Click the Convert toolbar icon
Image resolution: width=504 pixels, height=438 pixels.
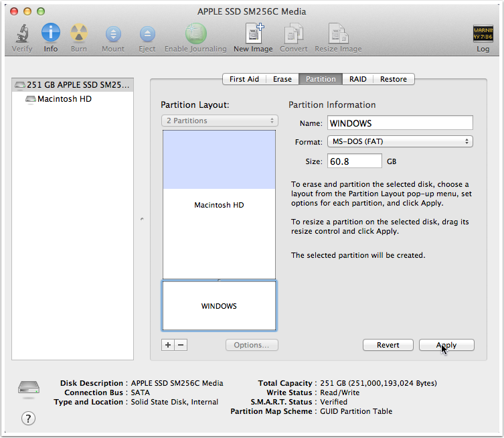click(x=293, y=33)
